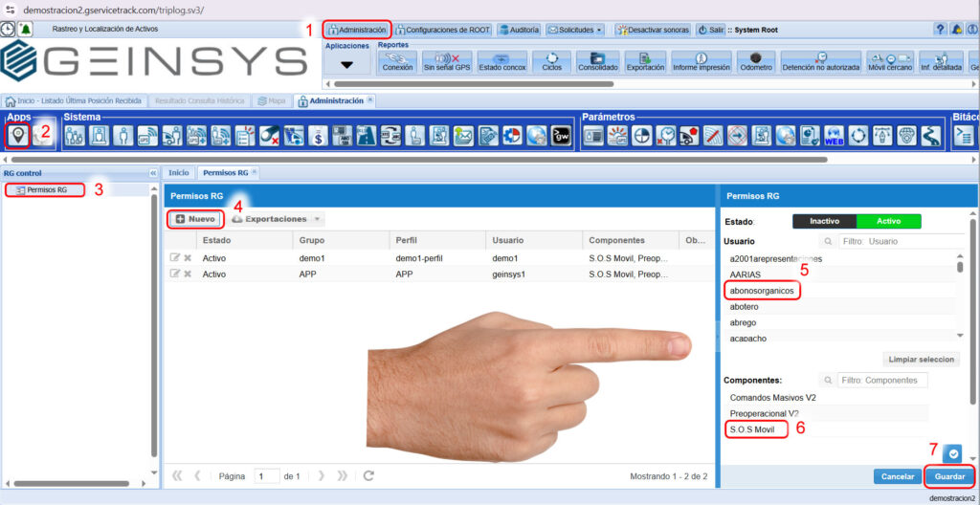
Task: Open the Exportaciones dropdown
Action: pos(278,219)
